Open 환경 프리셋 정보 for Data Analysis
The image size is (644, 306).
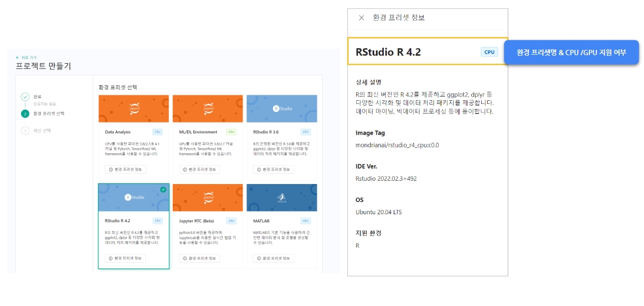click(125, 170)
